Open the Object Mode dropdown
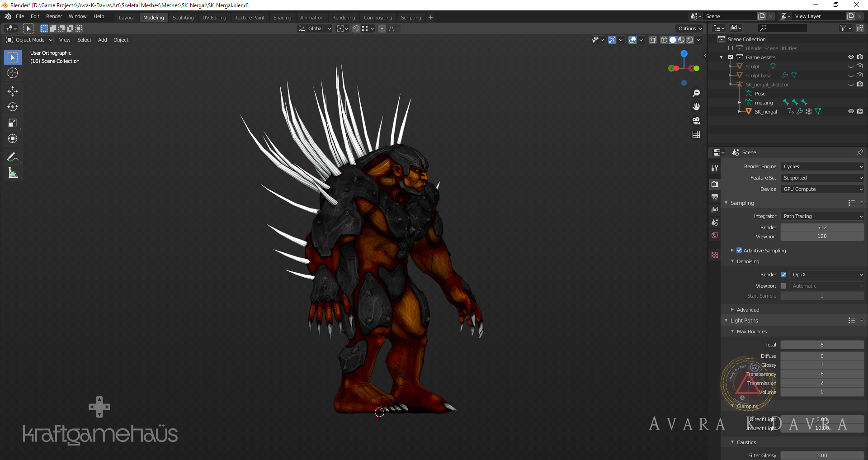 pos(29,40)
